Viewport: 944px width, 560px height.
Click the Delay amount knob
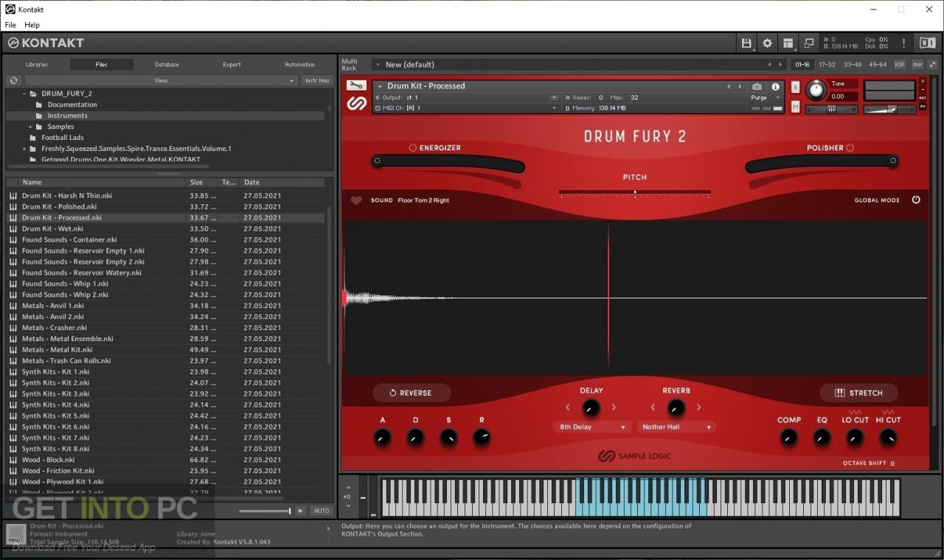(591, 408)
